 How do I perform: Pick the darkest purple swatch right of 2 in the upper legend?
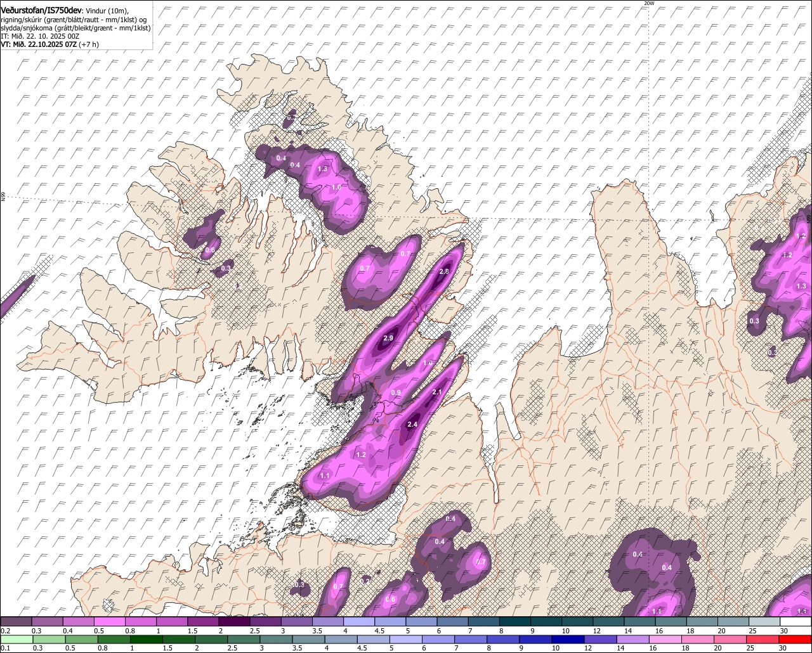[x=234, y=621]
